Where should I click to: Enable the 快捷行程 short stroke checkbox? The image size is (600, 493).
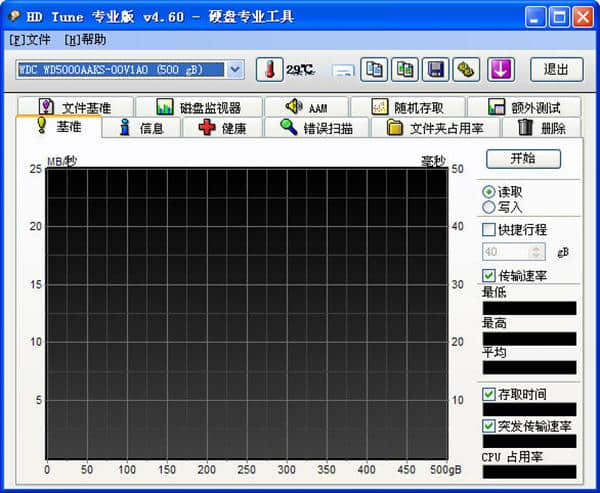point(489,230)
